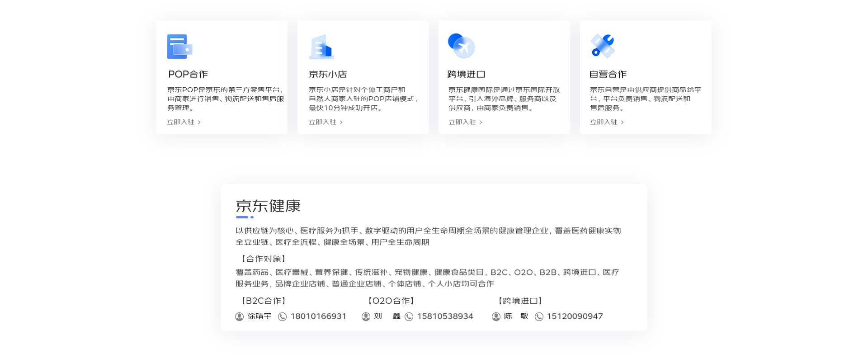Screen dimensions: 868x354
Task: Click phone number 18010166931
Action: (x=318, y=316)
